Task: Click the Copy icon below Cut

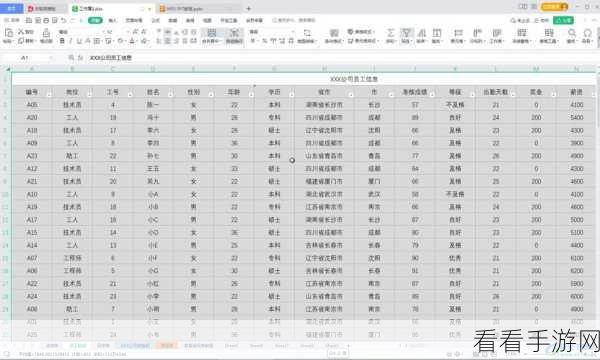Action: (21, 41)
